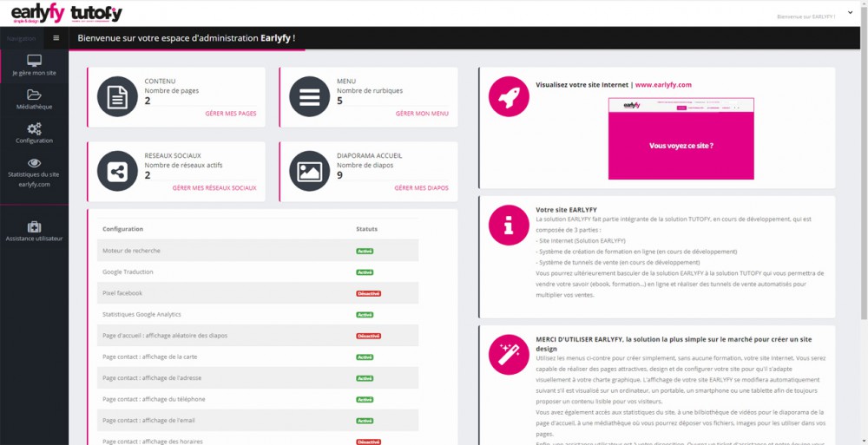Toggle Pixel facebook Désactivé status badge
The image size is (868, 445).
point(368,294)
